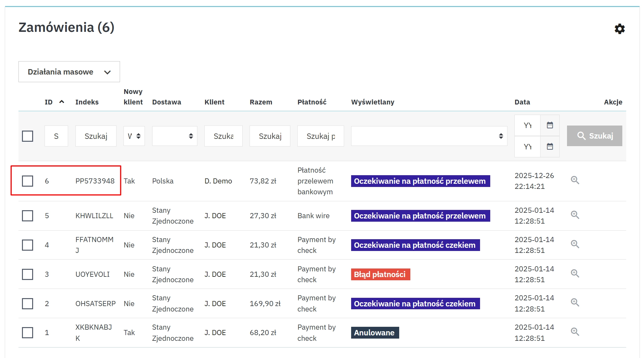View details of order KHWLILZLL via magnifier icon

tap(575, 215)
